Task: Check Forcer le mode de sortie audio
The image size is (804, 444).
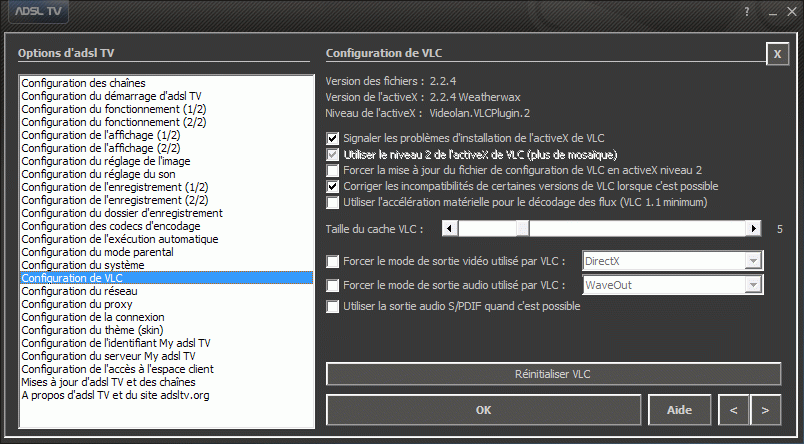Action: pos(332,285)
